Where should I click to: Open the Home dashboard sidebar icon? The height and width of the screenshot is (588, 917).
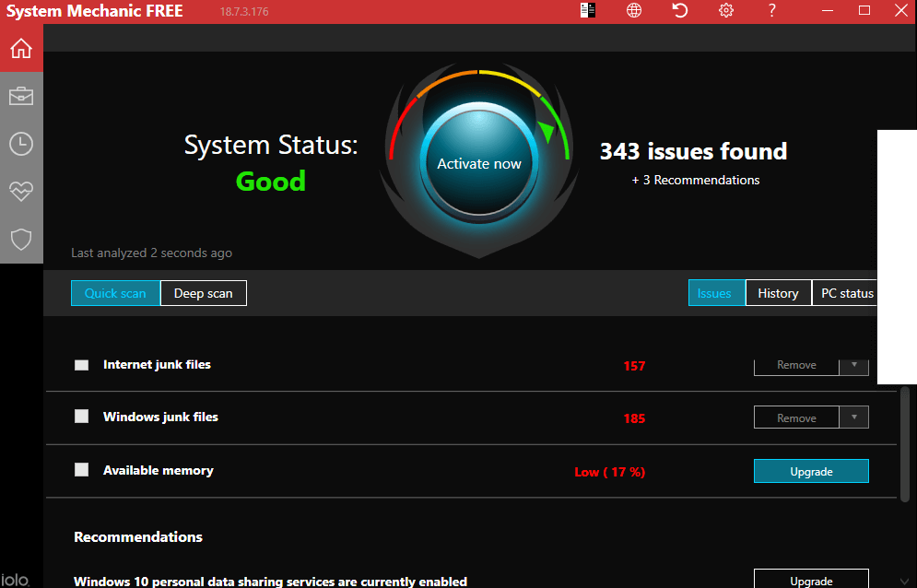tap(21, 48)
